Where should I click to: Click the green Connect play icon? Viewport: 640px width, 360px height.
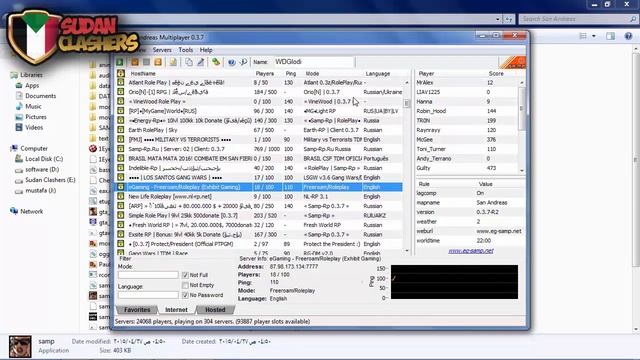(x=120, y=62)
